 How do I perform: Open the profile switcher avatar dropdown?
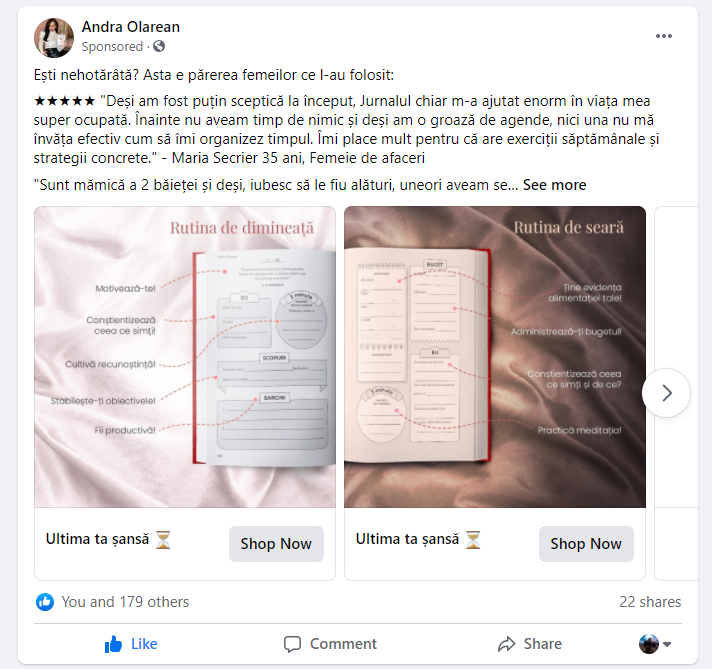click(x=654, y=644)
